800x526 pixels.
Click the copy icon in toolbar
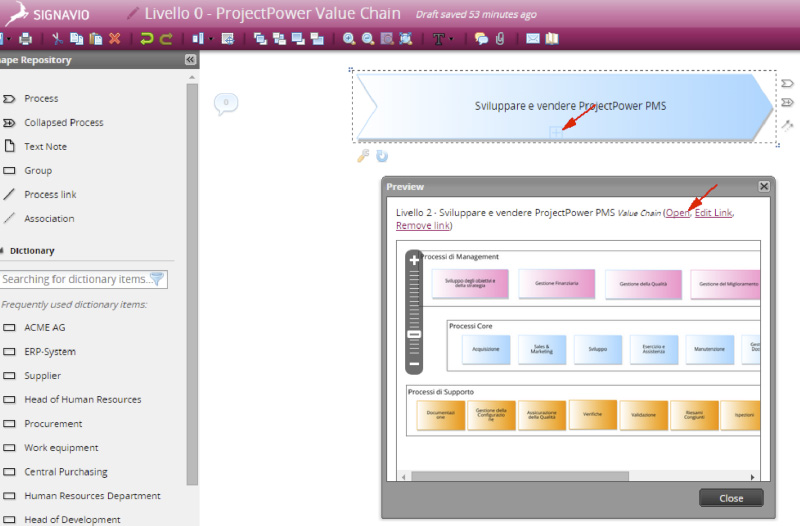(x=77, y=39)
